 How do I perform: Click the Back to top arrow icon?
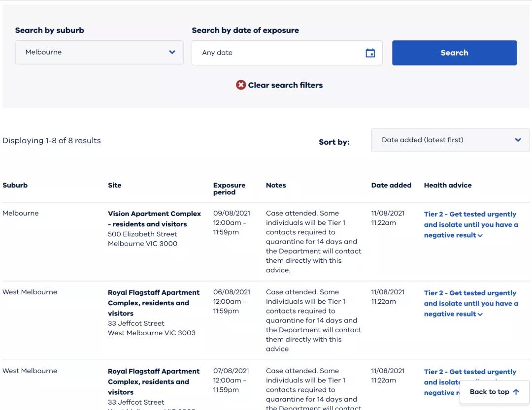(516, 392)
